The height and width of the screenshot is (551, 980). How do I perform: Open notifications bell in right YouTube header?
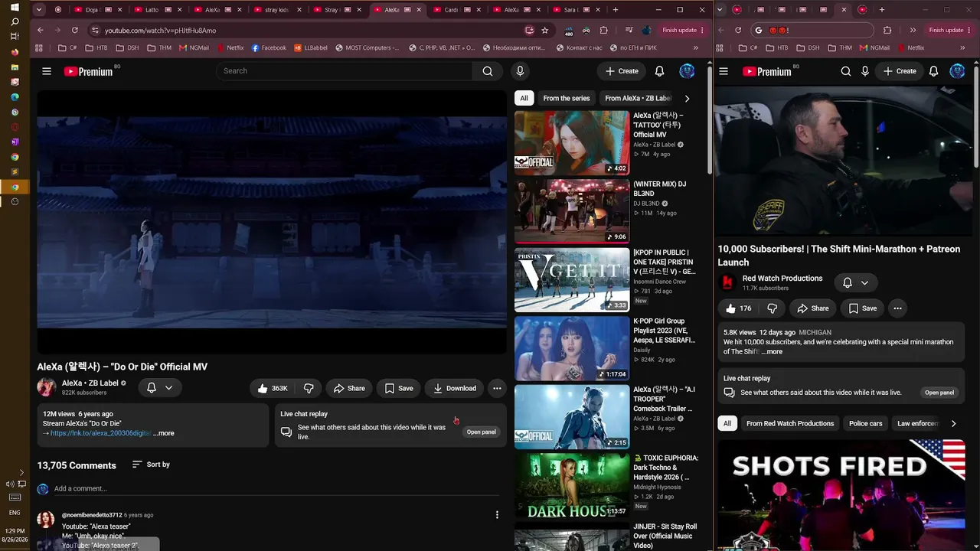pyautogui.click(x=933, y=71)
